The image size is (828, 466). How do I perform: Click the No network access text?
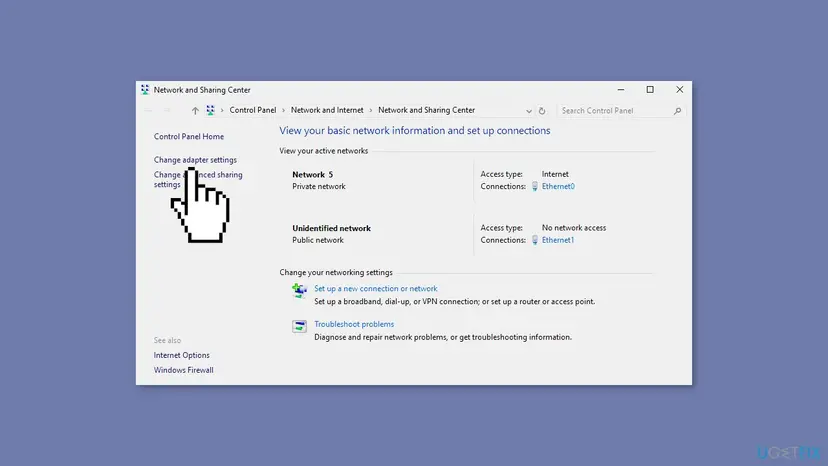click(574, 228)
